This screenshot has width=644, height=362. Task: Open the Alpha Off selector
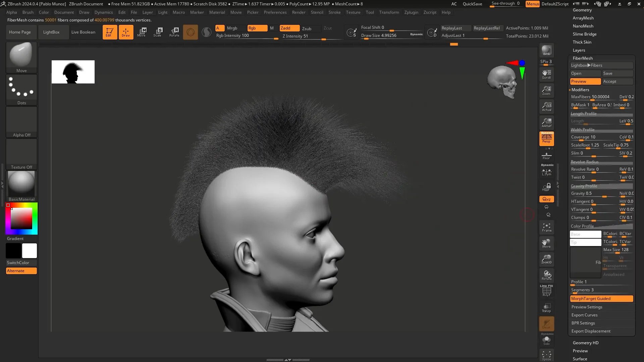coord(21,122)
